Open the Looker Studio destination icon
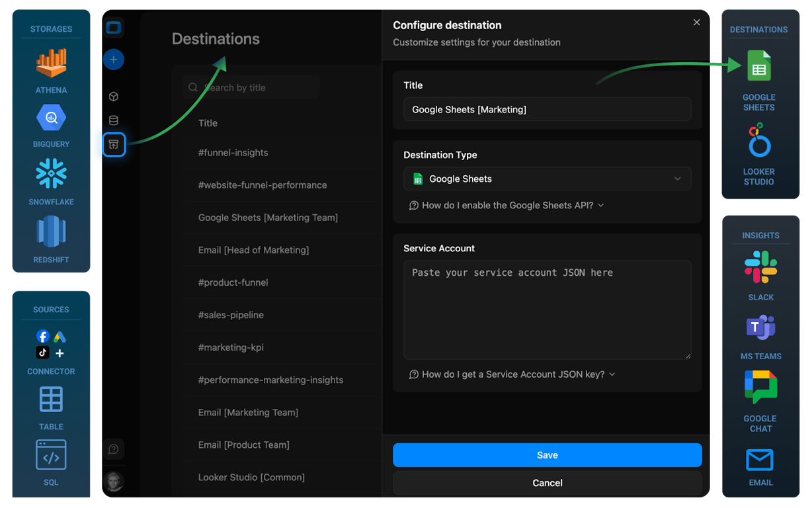 point(759,141)
